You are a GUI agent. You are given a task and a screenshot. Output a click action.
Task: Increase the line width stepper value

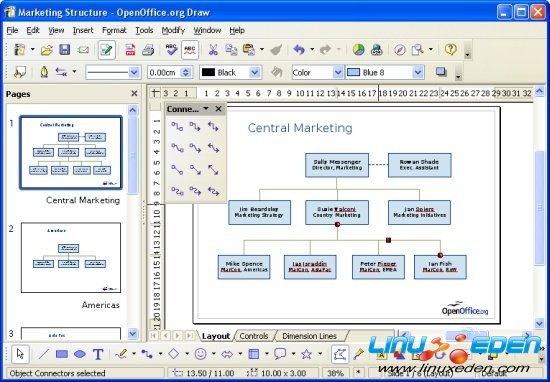click(x=186, y=70)
